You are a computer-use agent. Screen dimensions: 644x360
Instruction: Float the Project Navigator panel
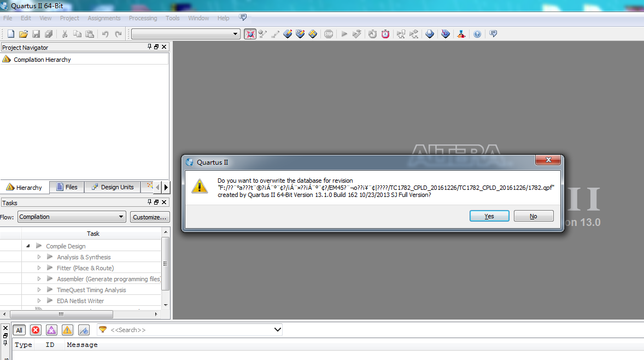coord(156,47)
